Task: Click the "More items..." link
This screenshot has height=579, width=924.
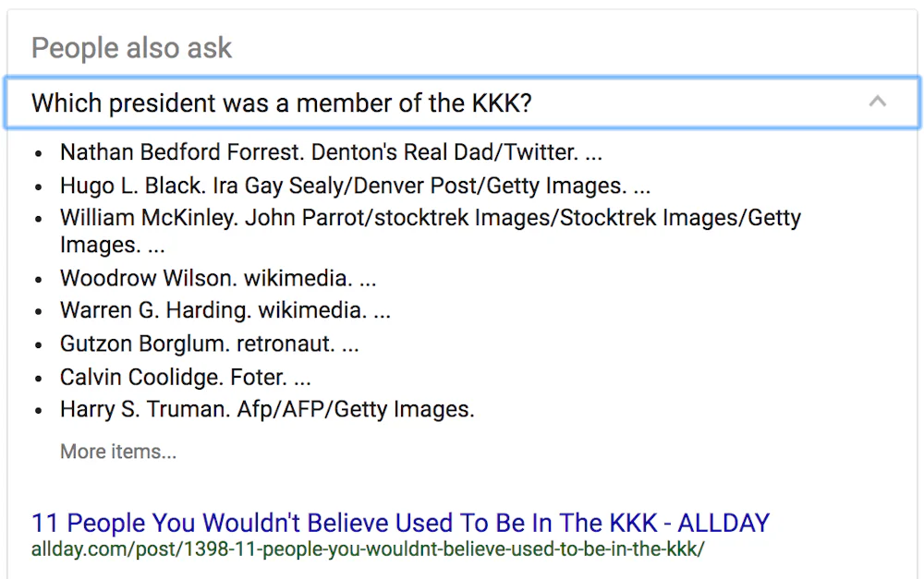Action: pyautogui.click(x=118, y=452)
